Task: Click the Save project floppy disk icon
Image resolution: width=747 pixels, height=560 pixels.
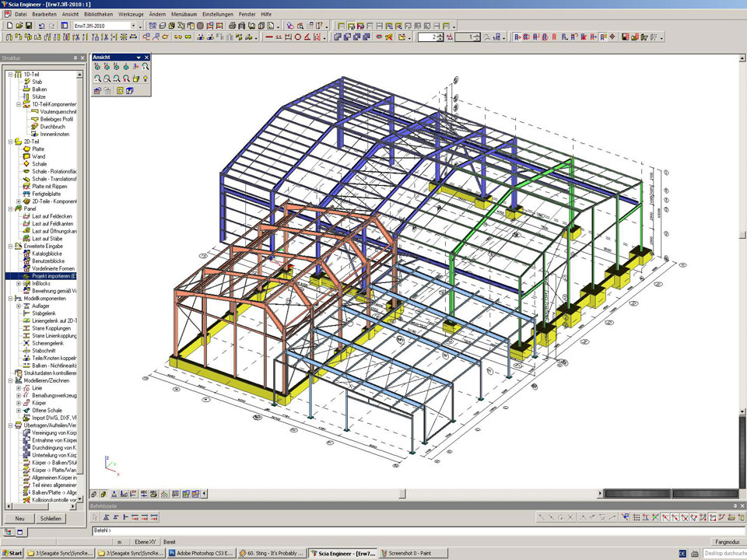Action: coord(29,26)
